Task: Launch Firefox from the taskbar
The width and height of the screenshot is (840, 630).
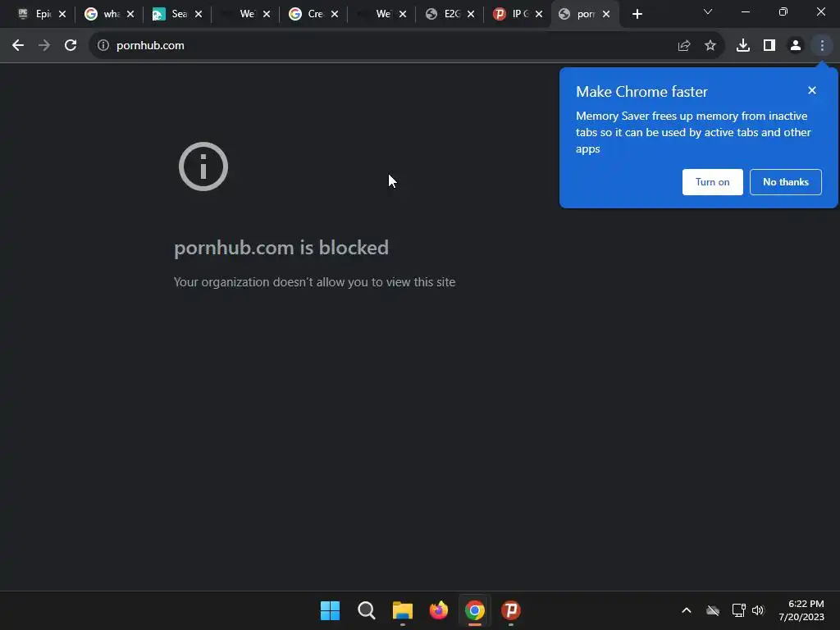Action: coord(439,610)
